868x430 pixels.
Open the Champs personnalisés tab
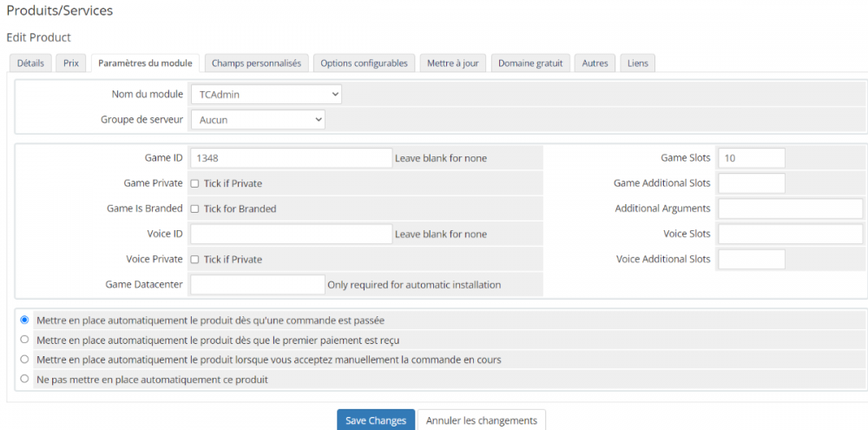point(256,63)
